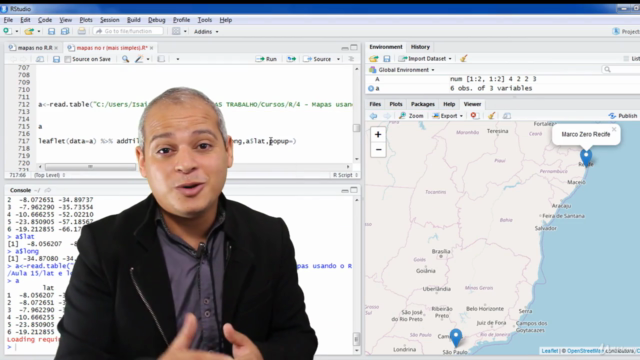Maximize the Console pane
640x360 pixels.
tap(354, 190)
